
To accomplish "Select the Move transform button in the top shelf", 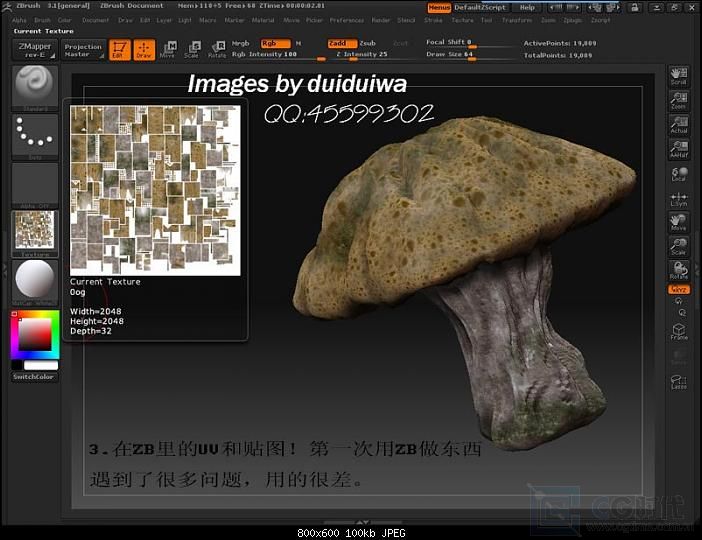I will coord(168,50).
